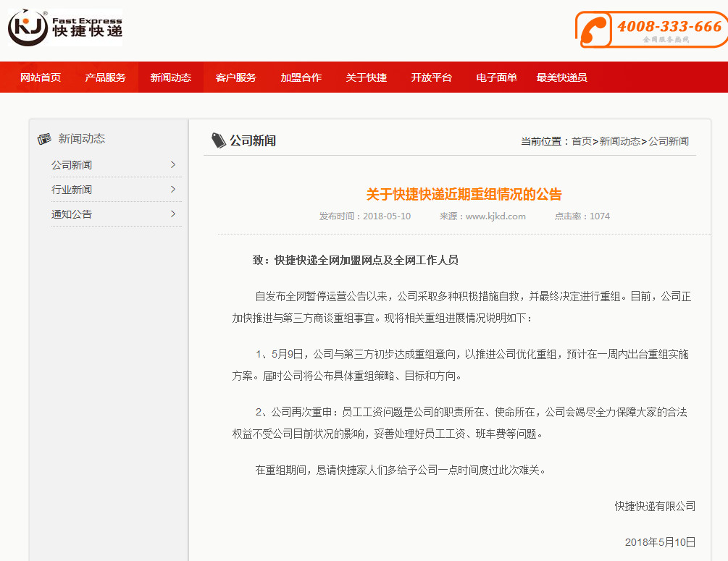728x561 pixels.
Task: Open 行业新闻 in the sidebar
Action: [72, 190]
